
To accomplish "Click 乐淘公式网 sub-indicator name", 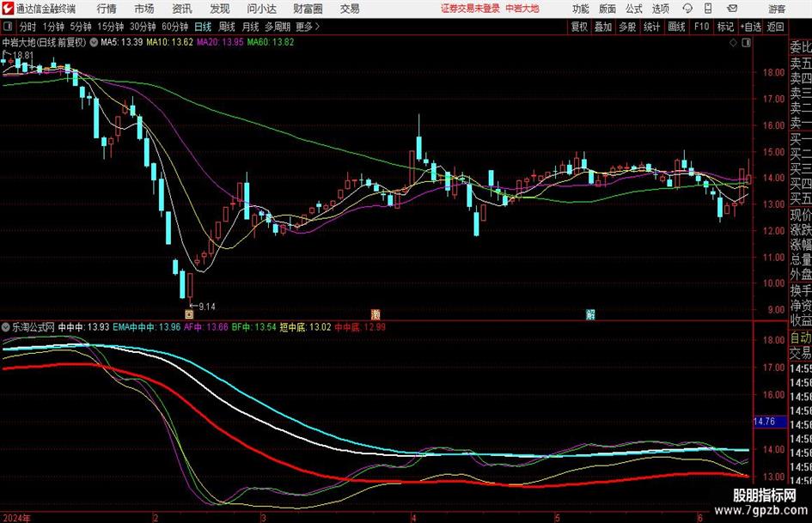I will (x=34, y=327).
